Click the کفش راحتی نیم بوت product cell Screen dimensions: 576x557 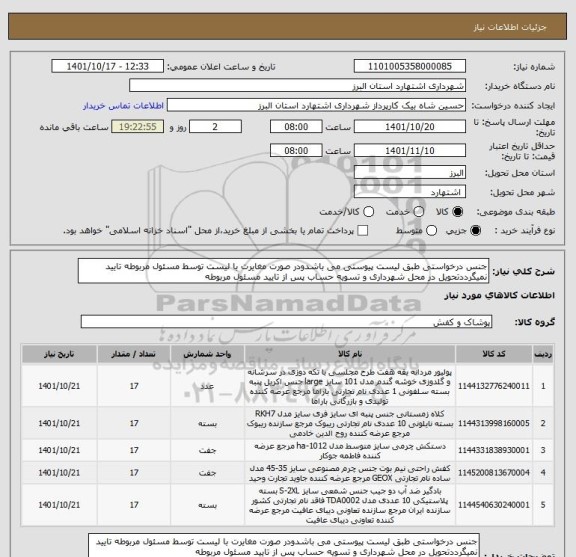point(350,473)
